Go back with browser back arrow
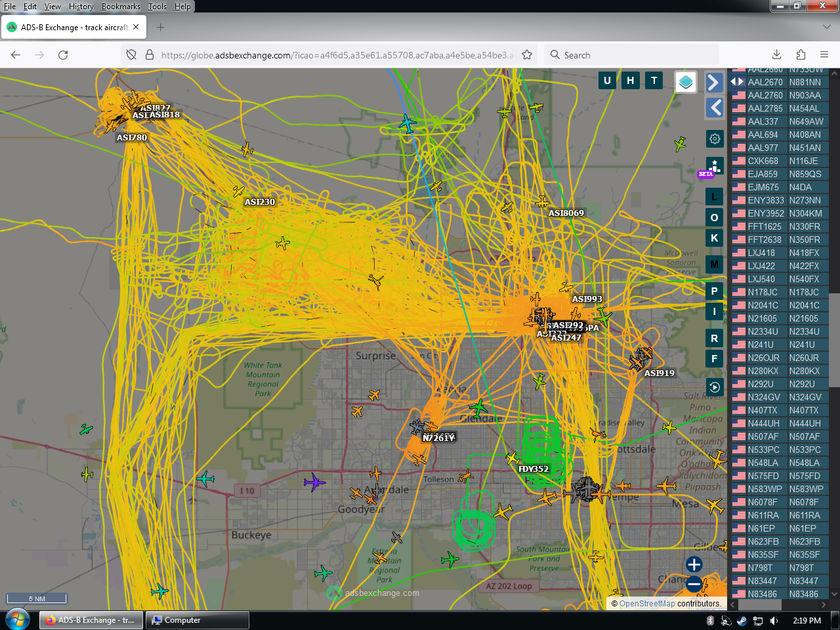The image size is (840, 630). [x=16, y=55]
